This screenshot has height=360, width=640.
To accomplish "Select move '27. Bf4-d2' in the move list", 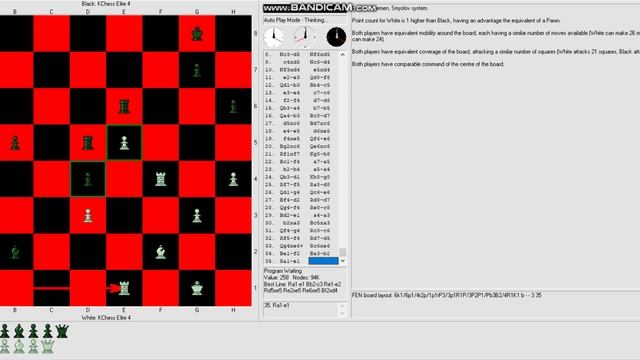I will pos(289,200).
